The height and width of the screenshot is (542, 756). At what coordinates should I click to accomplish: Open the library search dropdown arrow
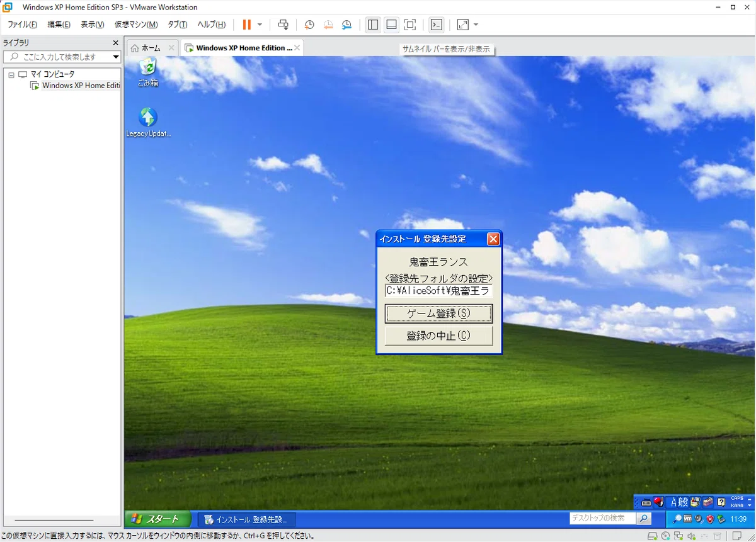click(116, 57)
